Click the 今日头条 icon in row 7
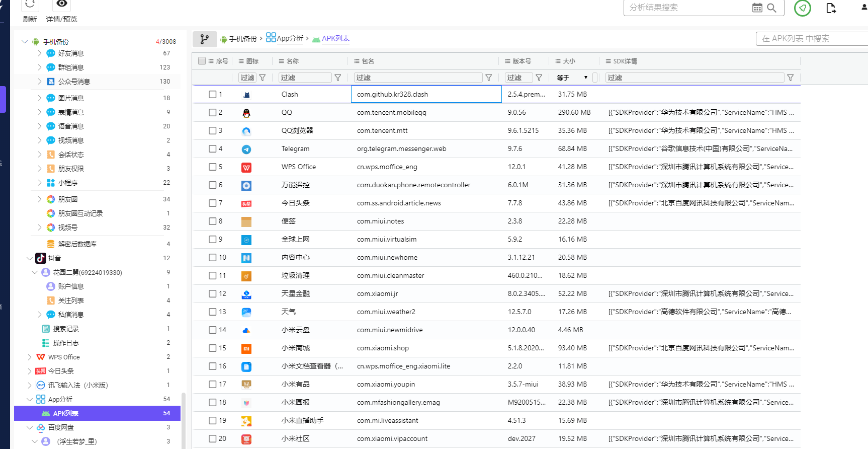Viewport: 868px width, 449px height. pyautogui.click(x=246, y=203)
